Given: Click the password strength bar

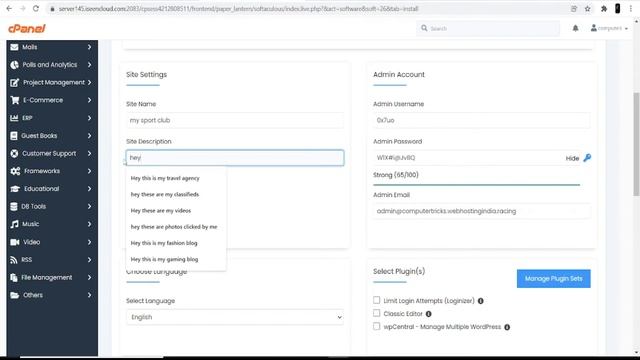Looking at the screenshot, I should 476,185.
